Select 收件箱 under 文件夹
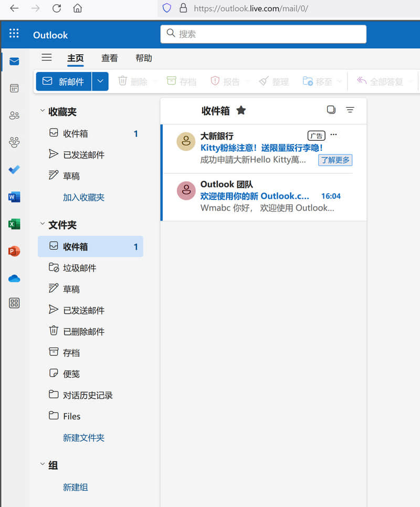This screenshot has height=507, width=420. 90,246
